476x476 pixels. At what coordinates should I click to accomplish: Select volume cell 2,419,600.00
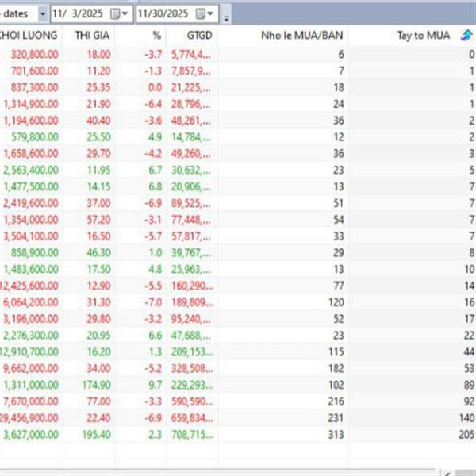[x=31, y=203]
